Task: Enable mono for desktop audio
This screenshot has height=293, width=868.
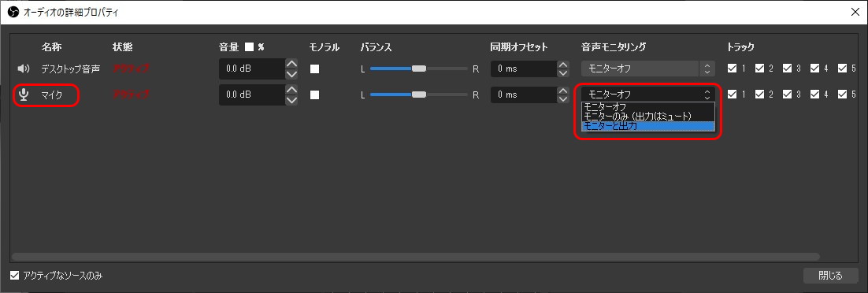Action: pyautogui.click(x=314, y=69)
